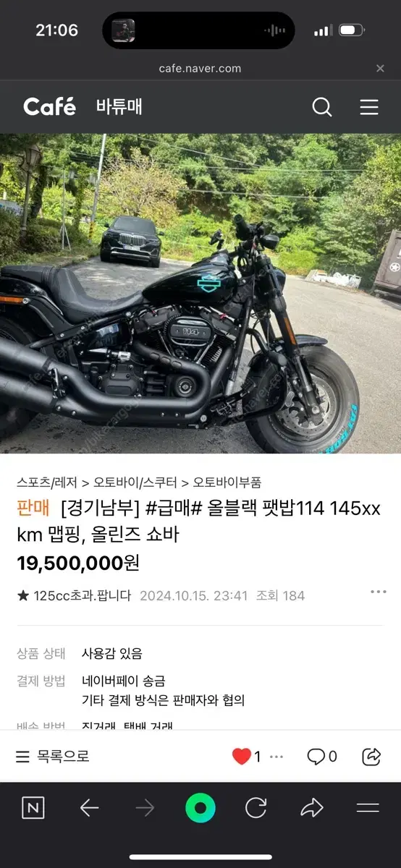Open the hamburger menu in header
The height and width of the screenshot is (868, 401).
click(x=369, y=107)
